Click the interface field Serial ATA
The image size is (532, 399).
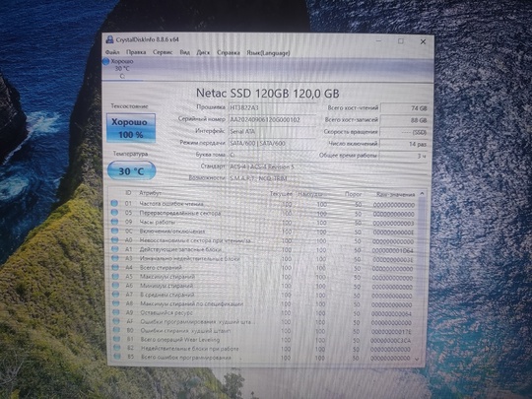[272, 131]
